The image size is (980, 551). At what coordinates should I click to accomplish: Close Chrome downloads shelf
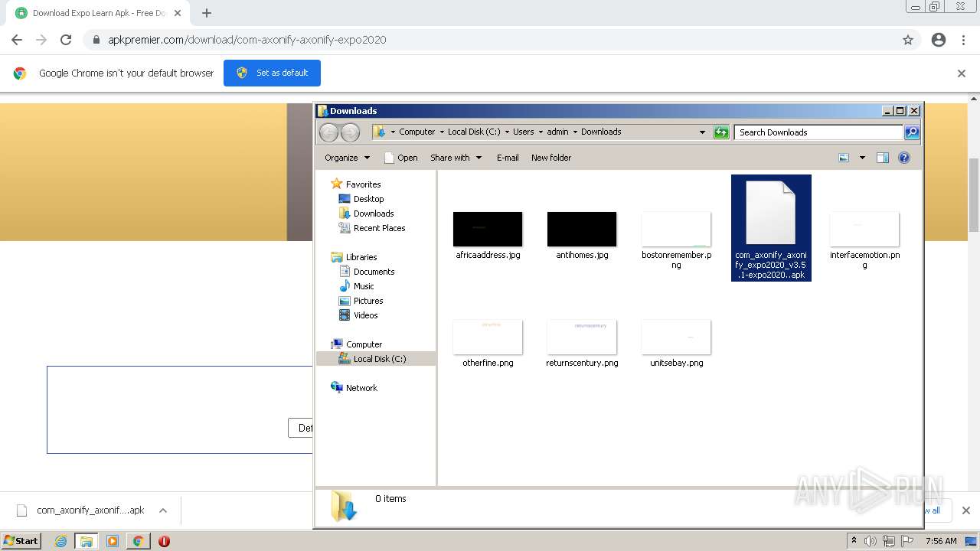(965, 510)
